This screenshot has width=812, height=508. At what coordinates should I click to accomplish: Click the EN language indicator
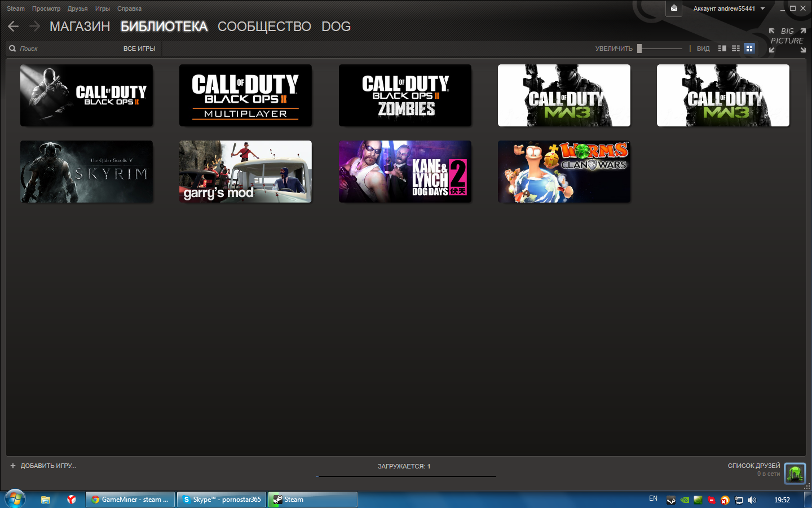pos(653,499)
